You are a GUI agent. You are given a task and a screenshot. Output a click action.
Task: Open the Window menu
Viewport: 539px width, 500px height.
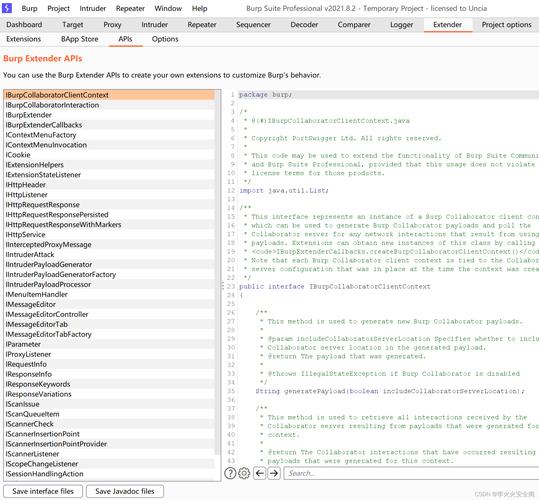[168, 8]
